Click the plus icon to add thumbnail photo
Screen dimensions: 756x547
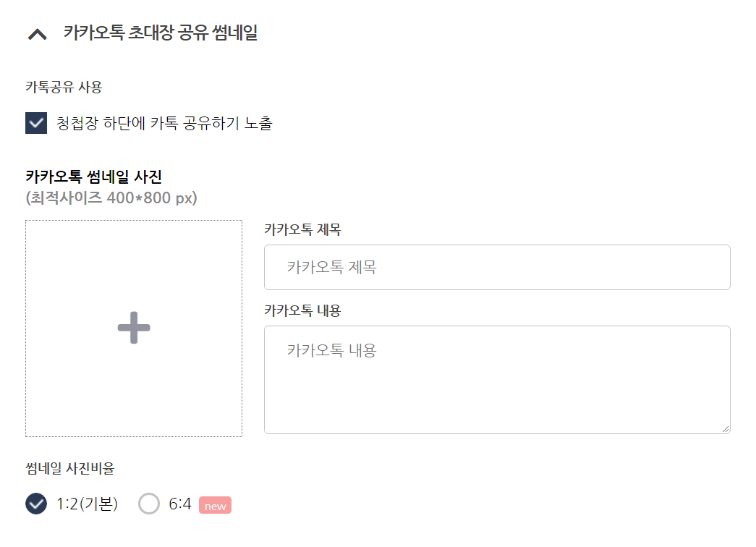[134, 328]
